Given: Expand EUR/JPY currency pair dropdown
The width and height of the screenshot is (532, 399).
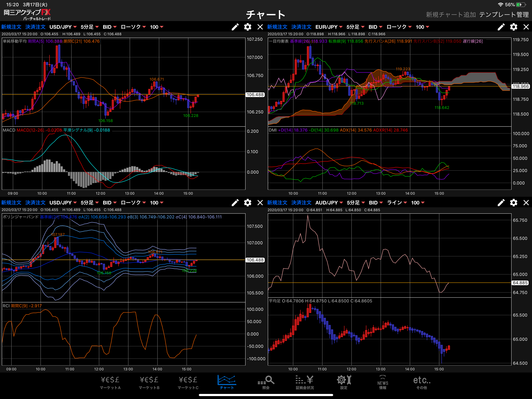Looking at the screenshot, I should pyautogui.click(x=329, y=27).
